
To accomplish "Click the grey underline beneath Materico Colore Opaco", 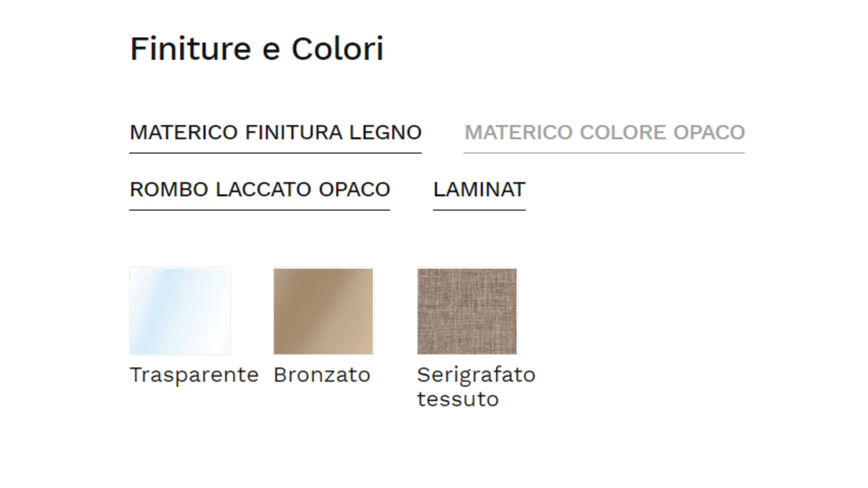I will click(604, 153).
